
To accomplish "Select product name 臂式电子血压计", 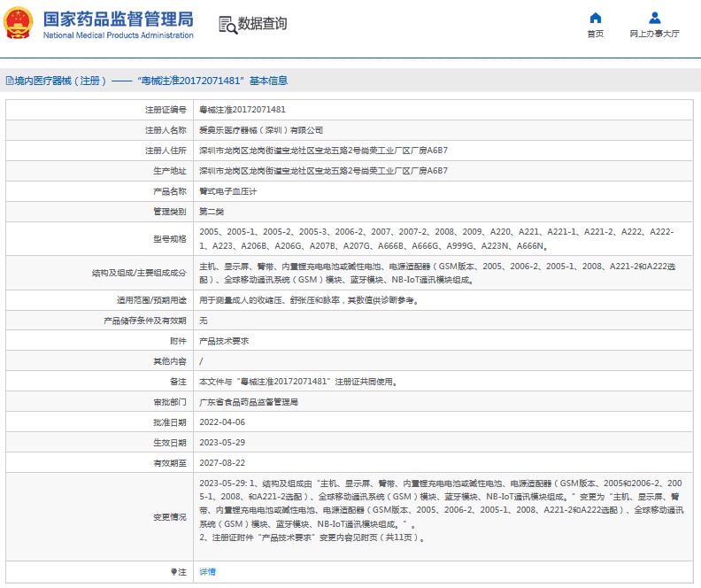I will click(x=228, y=191).
